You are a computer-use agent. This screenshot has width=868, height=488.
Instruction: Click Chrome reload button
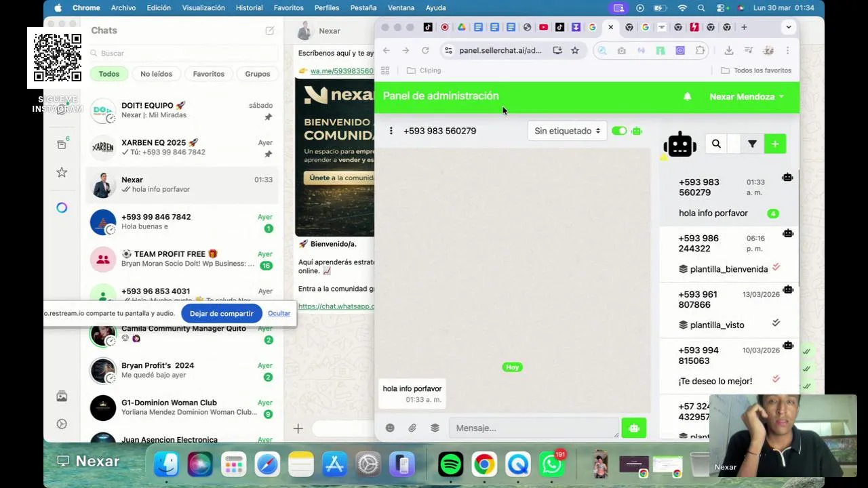pyautogui.click(x=425, y=50)
